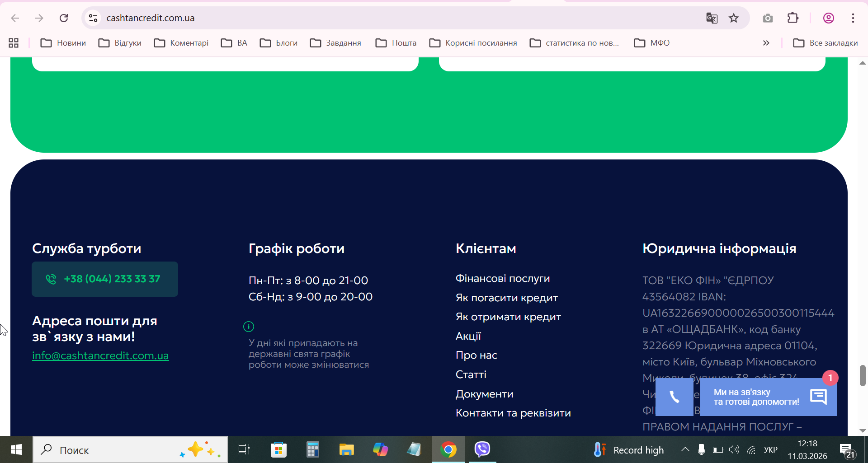Open the ВА bookmarks folder
The height and width of the screenshot is (463, 868).
[x=234, y=43]
